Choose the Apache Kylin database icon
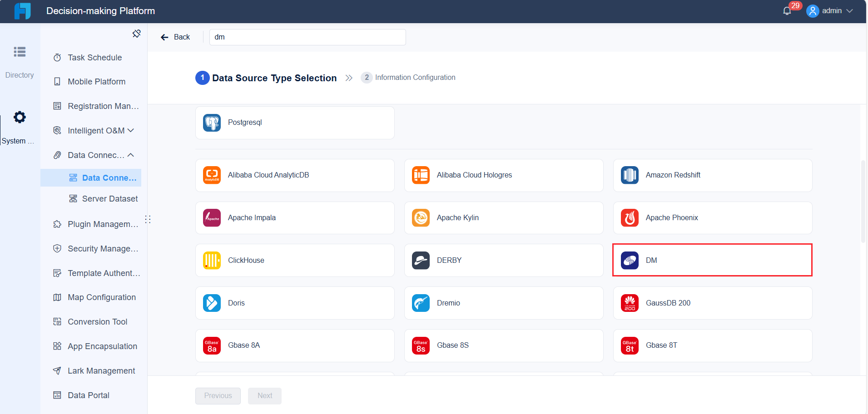Image resolution: width=868 pixels, height=414 pixels. coord(420,217)
